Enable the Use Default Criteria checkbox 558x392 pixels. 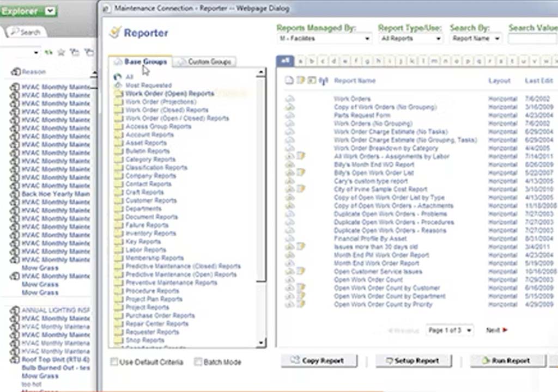coord(114,361)
